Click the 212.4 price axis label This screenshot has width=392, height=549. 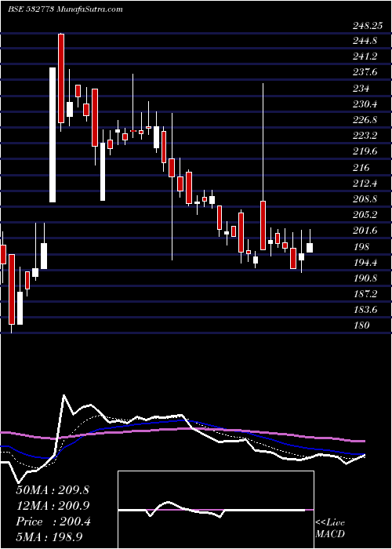coord(364,183)
